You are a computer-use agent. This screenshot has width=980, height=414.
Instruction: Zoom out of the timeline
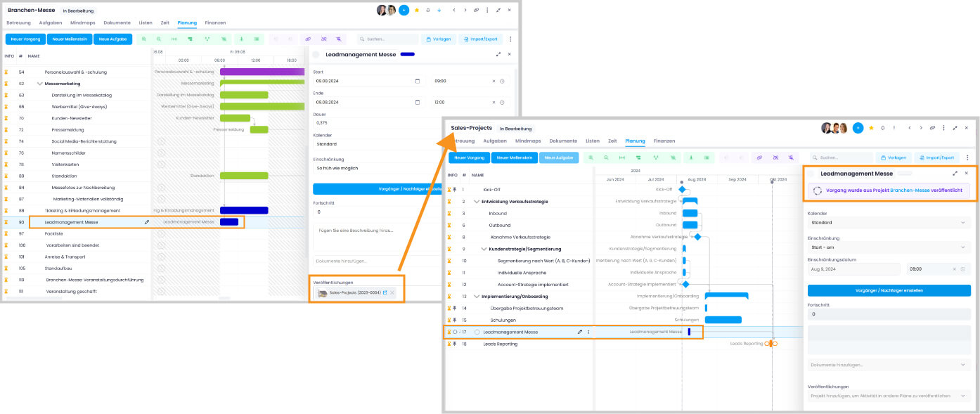[x=606, y=157]
